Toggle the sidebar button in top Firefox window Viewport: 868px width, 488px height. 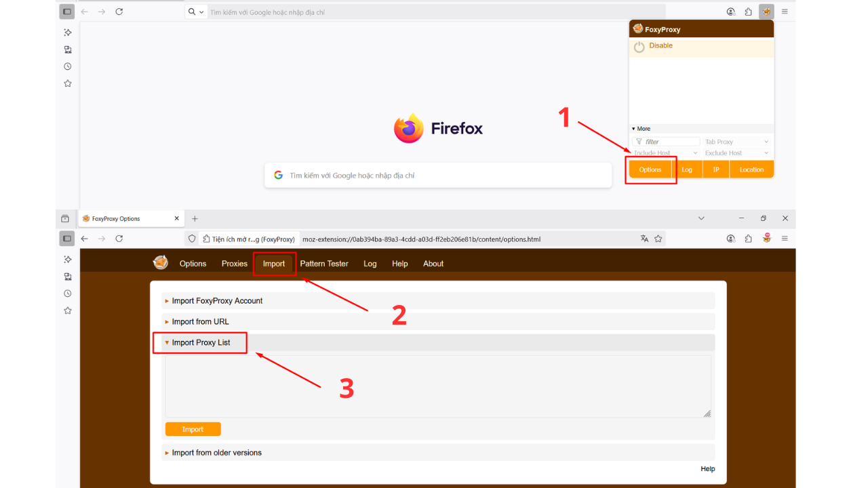(x=66, y=12)
